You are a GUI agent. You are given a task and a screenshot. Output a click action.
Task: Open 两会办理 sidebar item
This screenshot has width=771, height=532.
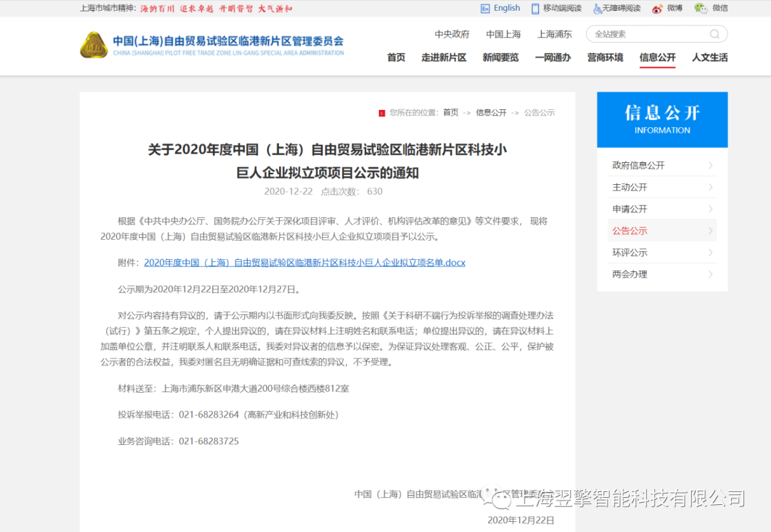(x=630, y=274)
